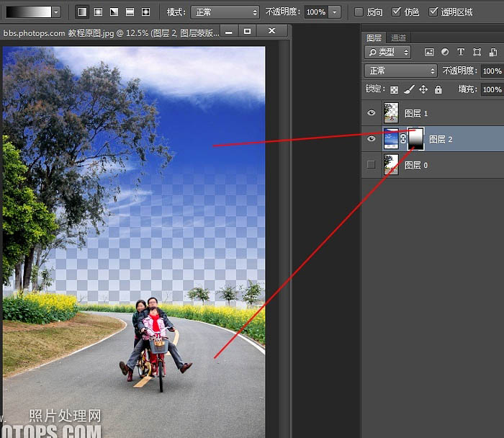The height and width of the screenshot is (438, 504).
Task: Select the 图层 0 layer name
Action: click(416, 165)
